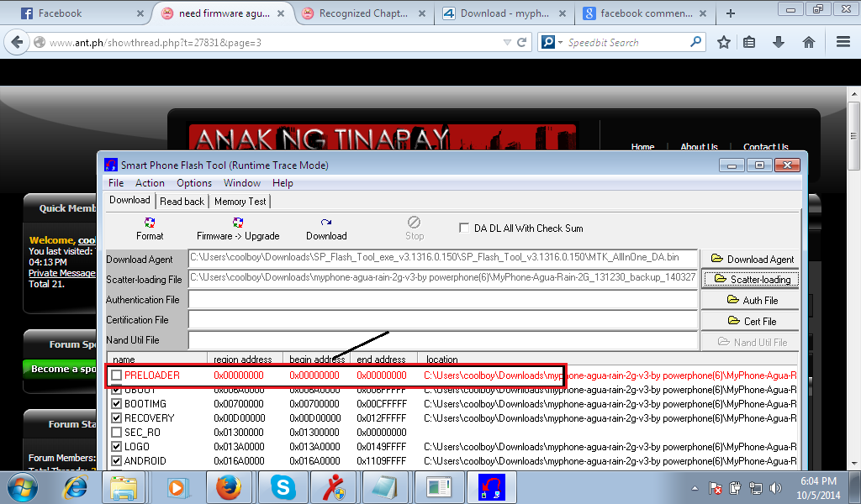Click the Firmware -> Upgrade icon

point(238,223)
